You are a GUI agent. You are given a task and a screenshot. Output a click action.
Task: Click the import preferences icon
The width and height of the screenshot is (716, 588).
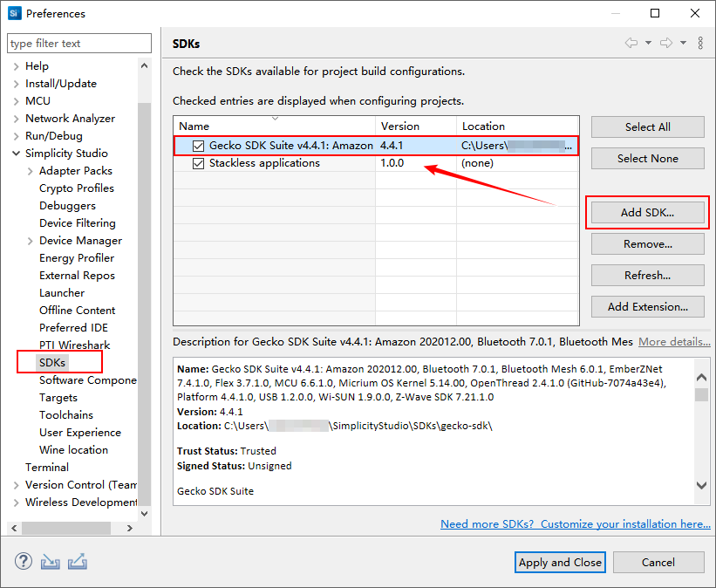pos(51,562)
